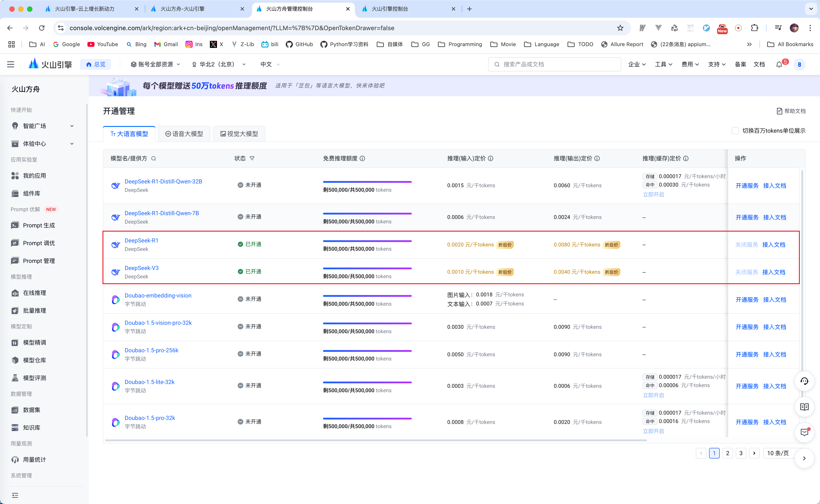Switch to 视觉大模型 tab
Image resolution: width=820 pixels, height=504 pixels.
[x=239, y=134]
